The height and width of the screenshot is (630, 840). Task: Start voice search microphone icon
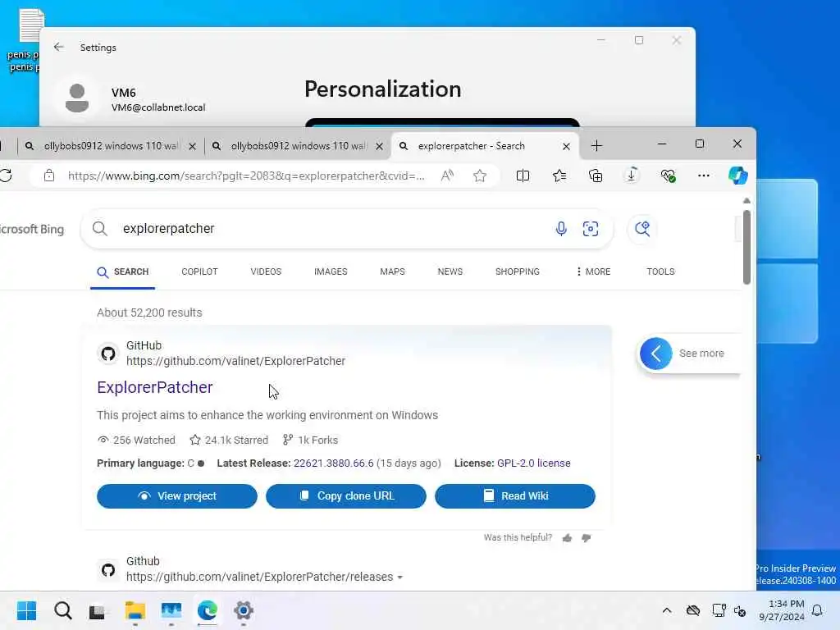(561, 229)
